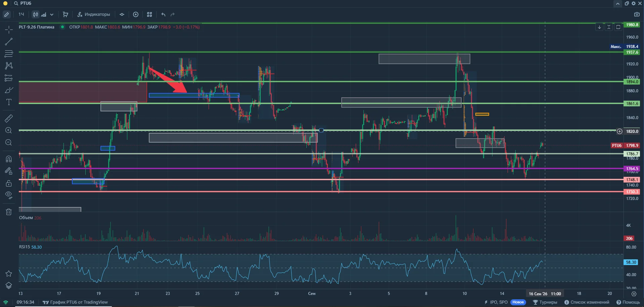This screenshot has height=307, width=644.
Task: Take a chart snapshot with camera icon
Action: click(637, 14)
